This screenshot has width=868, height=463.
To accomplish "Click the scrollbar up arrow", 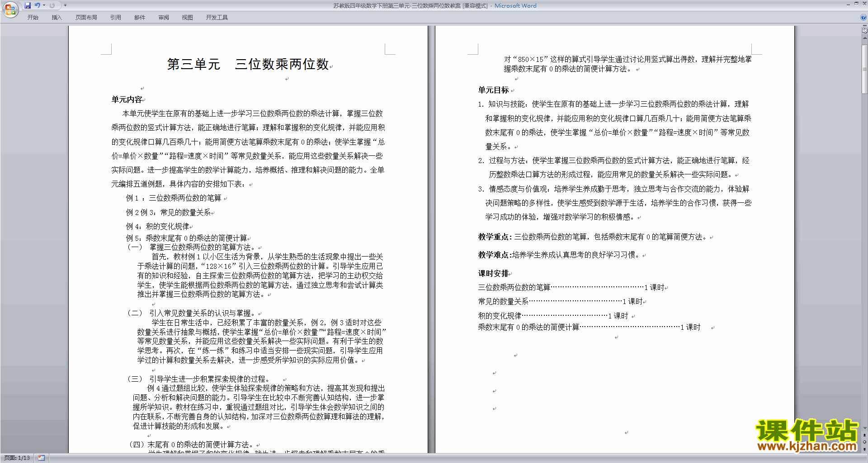I will point(865,37).
